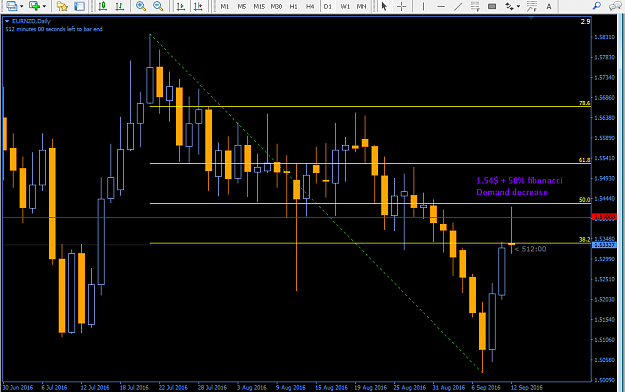
Task: Select the D1 timeframe
Action: click(x=328, y=6)
